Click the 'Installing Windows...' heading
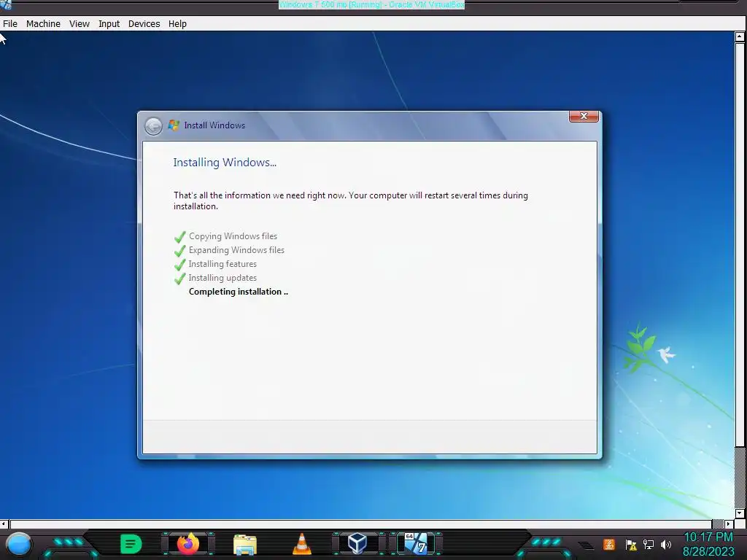The image size is (747, 560). (x=225, y=163)
